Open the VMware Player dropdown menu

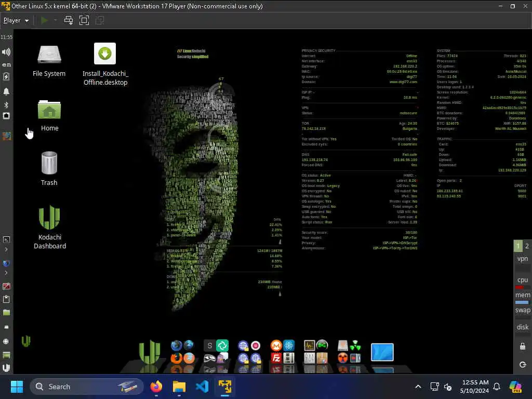pos(16,20)
